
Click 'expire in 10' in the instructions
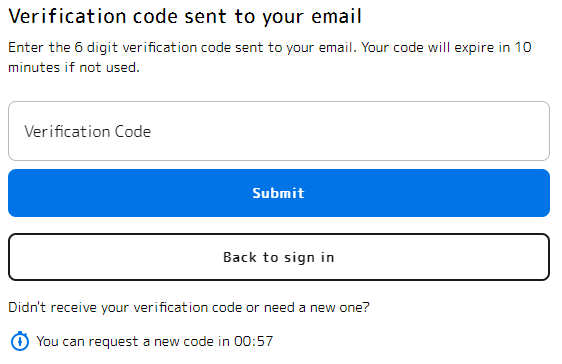tap(493, 48)
